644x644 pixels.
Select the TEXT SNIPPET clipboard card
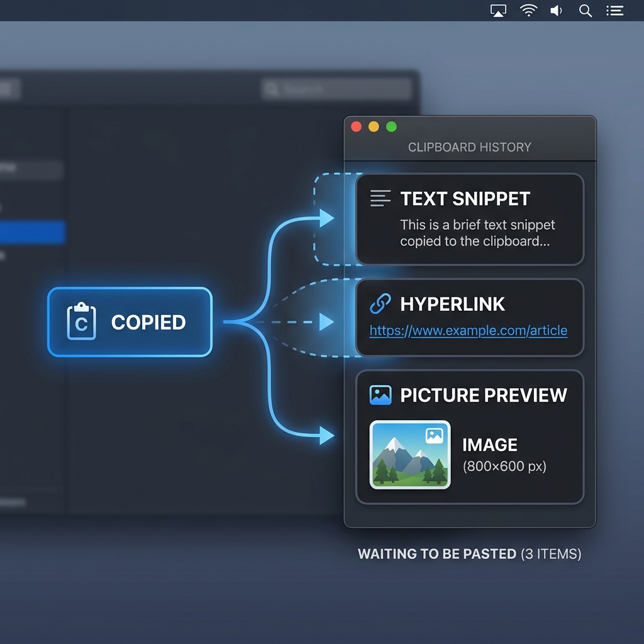(469, 219)
